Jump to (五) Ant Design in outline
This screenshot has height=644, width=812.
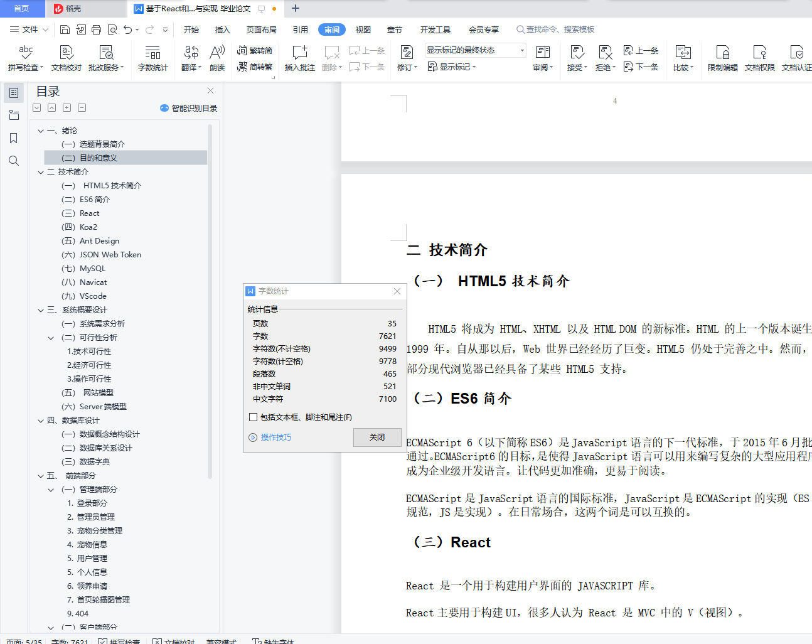90,241
